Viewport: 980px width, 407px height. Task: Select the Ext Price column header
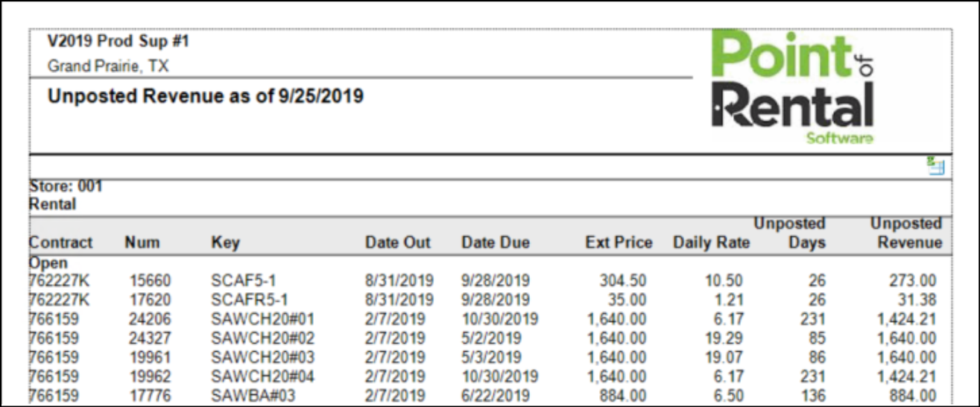coord(619,242)
